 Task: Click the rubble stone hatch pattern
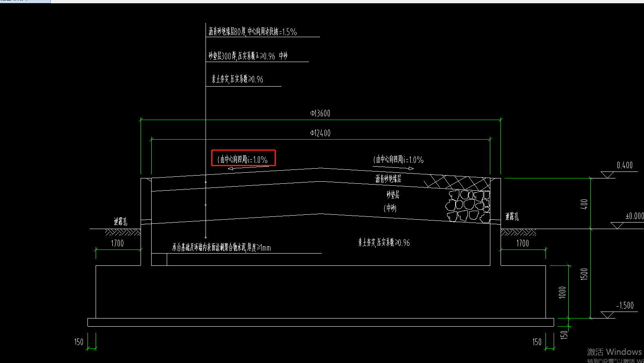click(468, 206)
